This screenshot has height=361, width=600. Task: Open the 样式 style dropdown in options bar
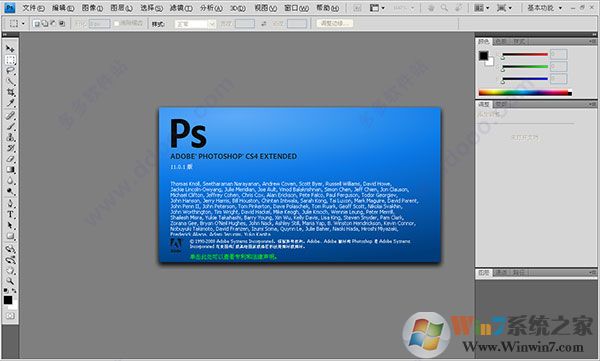(195, 24)
